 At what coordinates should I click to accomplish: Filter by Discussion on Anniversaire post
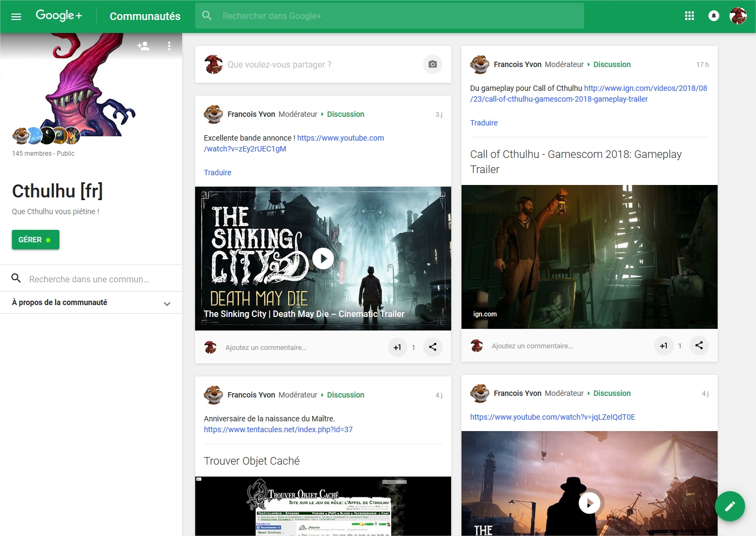345,395
